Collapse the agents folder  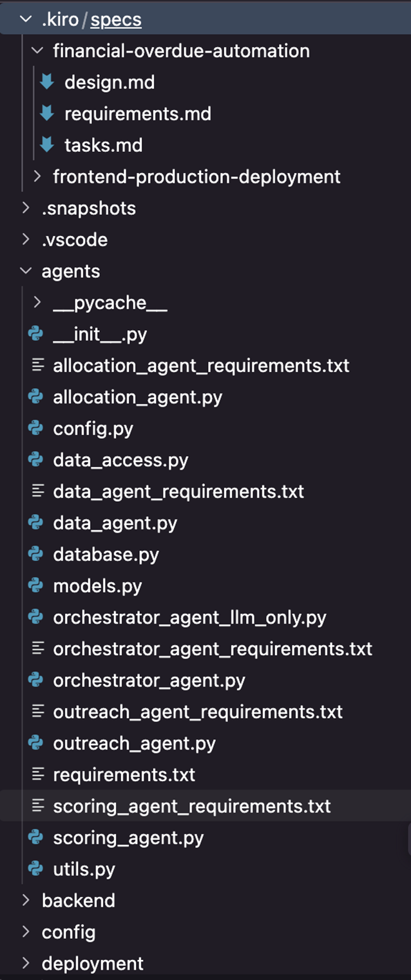[26, 271]
